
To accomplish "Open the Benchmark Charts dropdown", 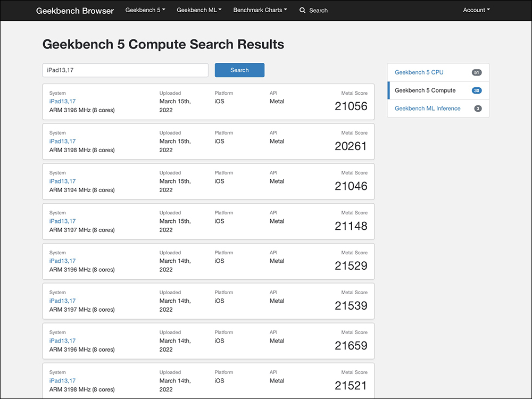I will click(260, 10).
